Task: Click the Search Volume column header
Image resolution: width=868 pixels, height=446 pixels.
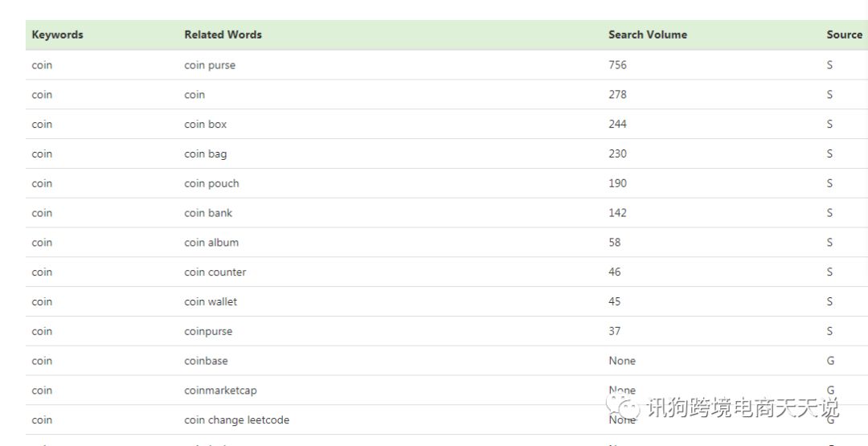Action: pyautogui.click(x=647, y=35)
